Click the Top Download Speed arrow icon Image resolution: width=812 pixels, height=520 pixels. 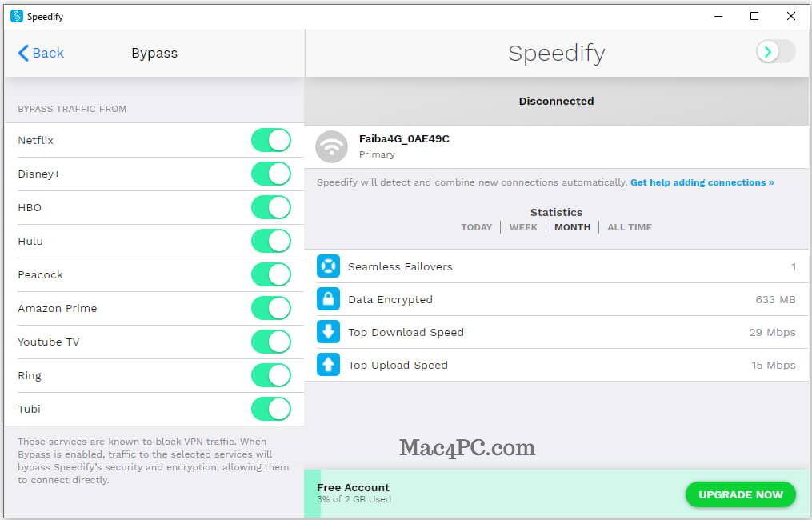pos(328,332)
